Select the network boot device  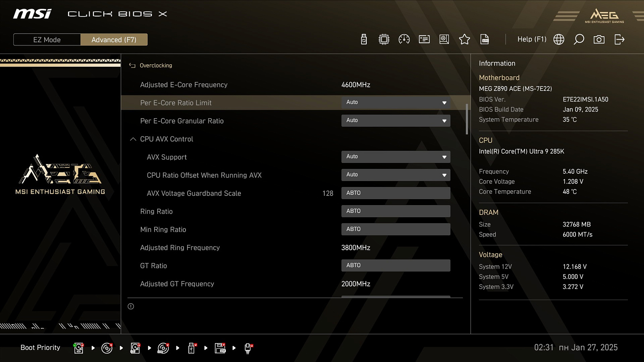[248, 348]
